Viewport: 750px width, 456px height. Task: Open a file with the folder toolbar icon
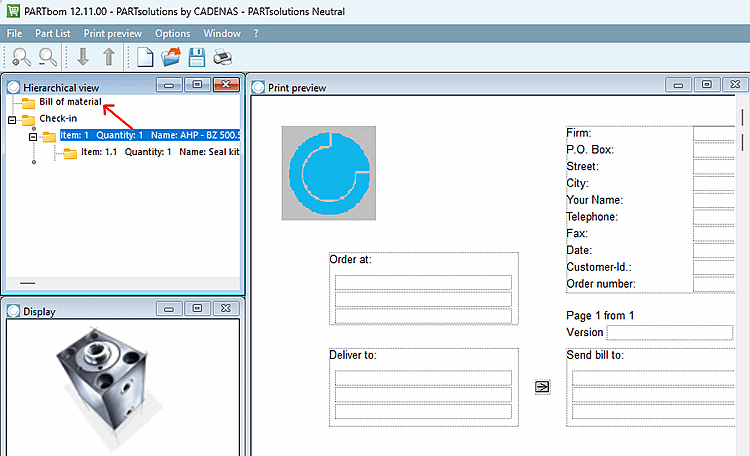171,57
